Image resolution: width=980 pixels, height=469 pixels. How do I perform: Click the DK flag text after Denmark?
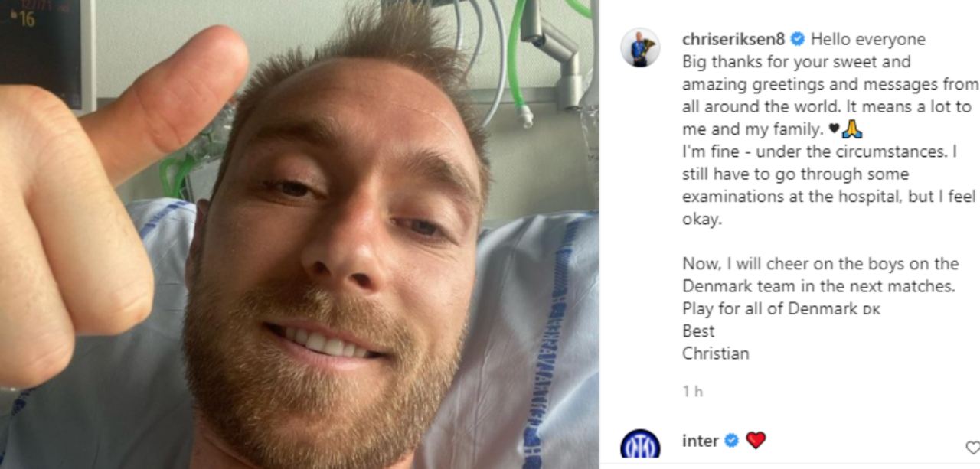(871, 310)
